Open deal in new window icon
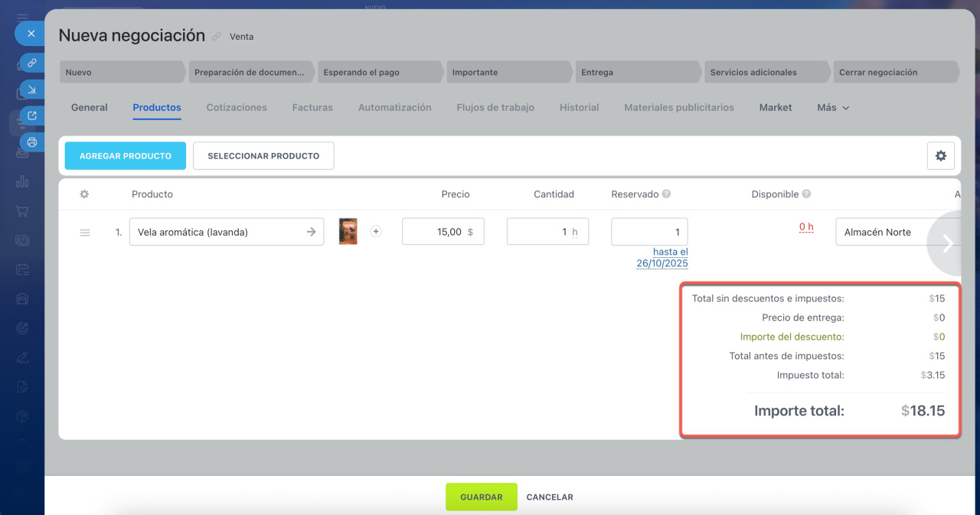 click(31, 116)
